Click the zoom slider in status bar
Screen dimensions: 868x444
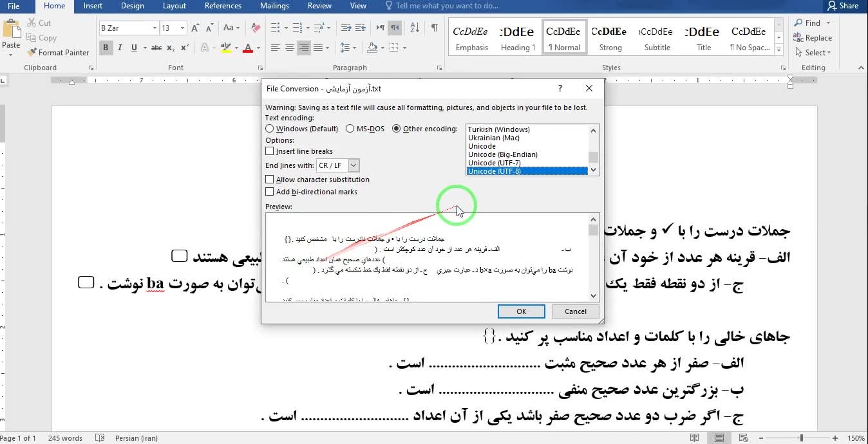(802, 438)
